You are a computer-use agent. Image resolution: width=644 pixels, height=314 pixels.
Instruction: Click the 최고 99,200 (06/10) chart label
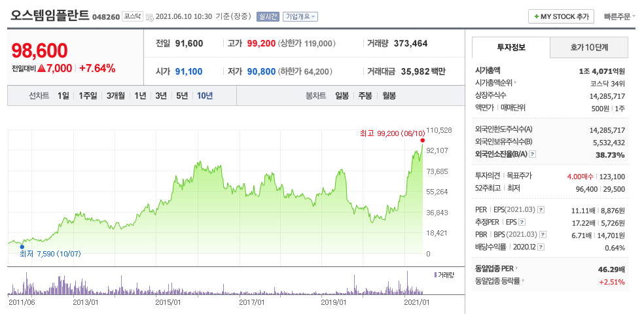pyautogui.click(x=392, y=133)
